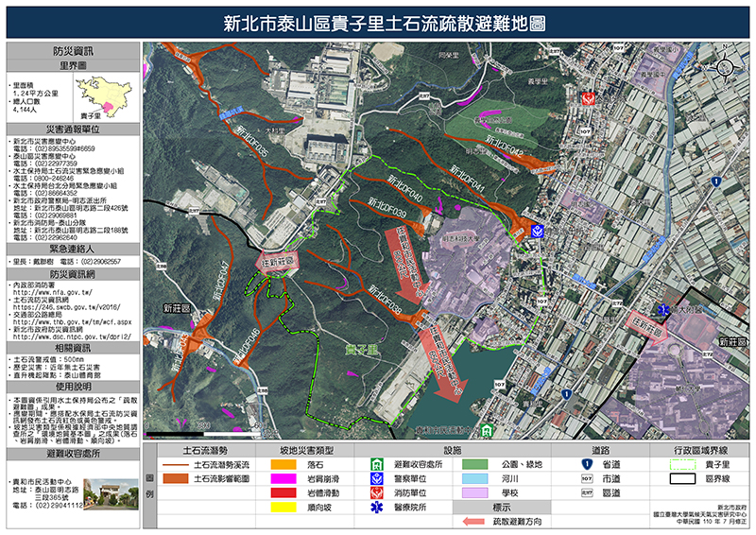Click the yellow dip slope legend swatch
Screen dimensions: 756x535
click(285, 507)
